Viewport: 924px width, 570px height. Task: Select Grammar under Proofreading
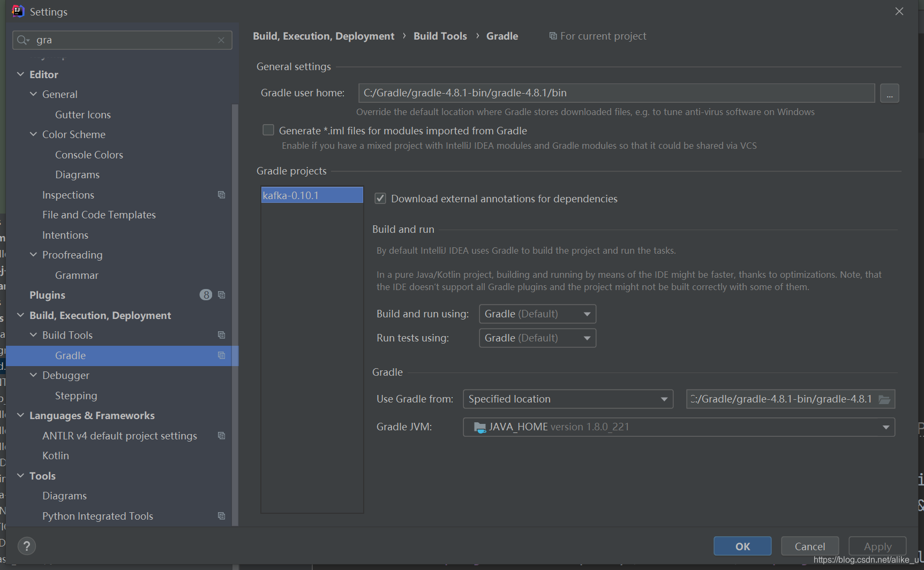77,275
